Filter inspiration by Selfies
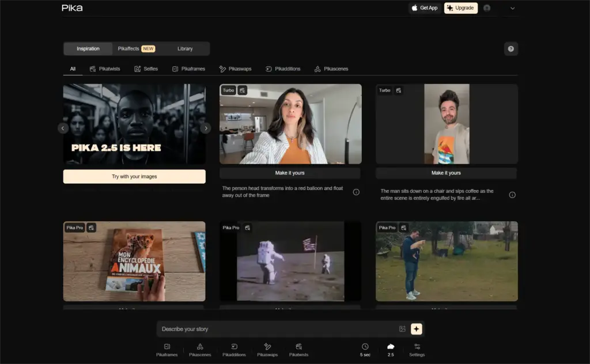Viewport: 590px width, 364px height. [x=146, y=69]
